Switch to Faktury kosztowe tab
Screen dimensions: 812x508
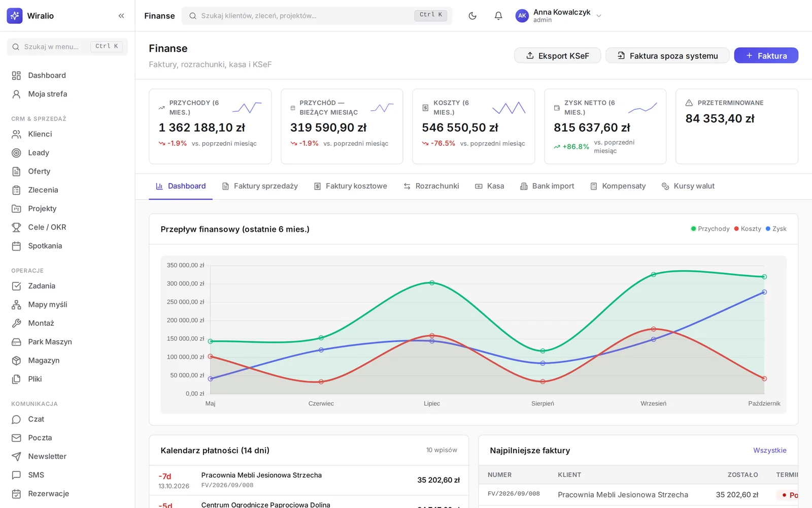[x=350, y=186]
